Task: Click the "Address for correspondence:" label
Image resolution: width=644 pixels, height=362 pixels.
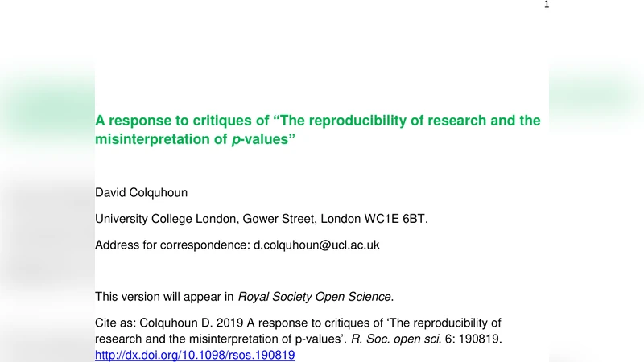Action: 172,245
